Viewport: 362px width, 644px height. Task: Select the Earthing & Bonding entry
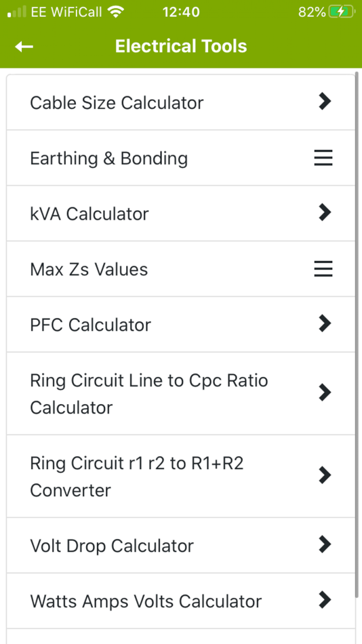click(x=181, y=158)
